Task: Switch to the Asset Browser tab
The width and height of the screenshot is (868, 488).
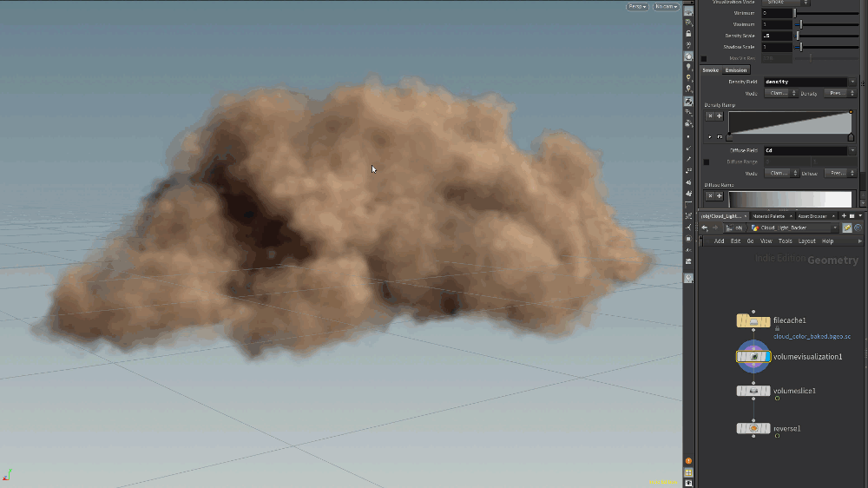Action: pos(812,216)
